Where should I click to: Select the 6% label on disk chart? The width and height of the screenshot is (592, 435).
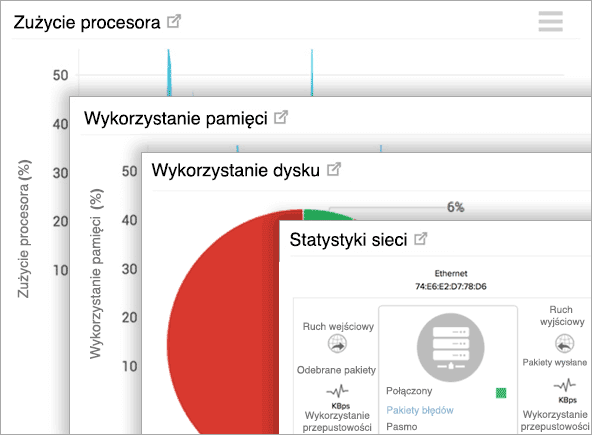coord(455,207)
